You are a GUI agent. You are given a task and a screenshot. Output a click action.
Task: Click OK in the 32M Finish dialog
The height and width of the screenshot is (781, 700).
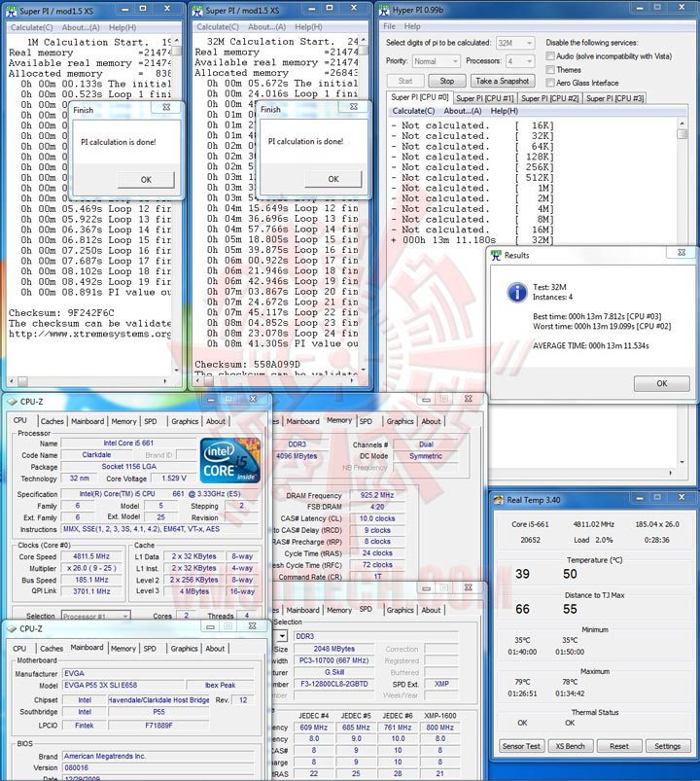(333, 179)
